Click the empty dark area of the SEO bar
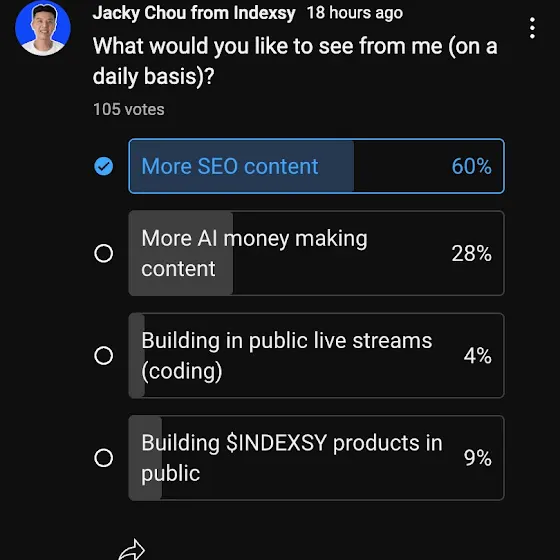The image size is (560, 560). point(402,166)
